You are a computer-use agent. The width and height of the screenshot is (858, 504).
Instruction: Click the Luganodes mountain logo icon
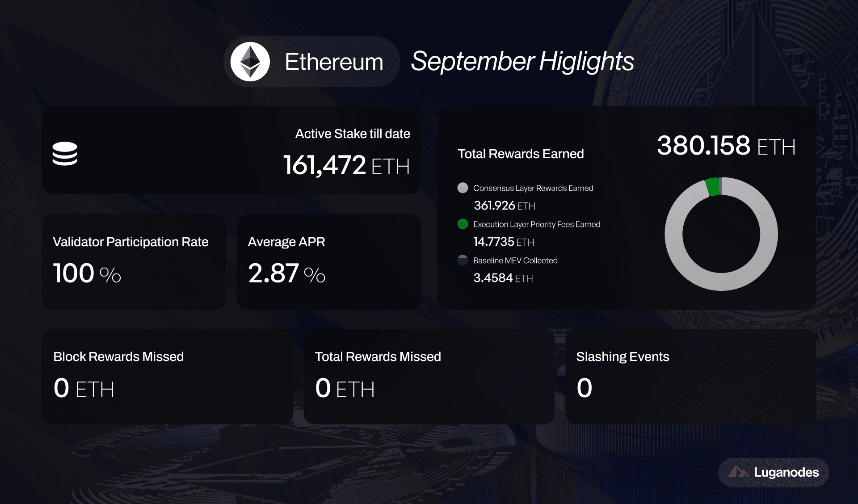click(738, 472)
